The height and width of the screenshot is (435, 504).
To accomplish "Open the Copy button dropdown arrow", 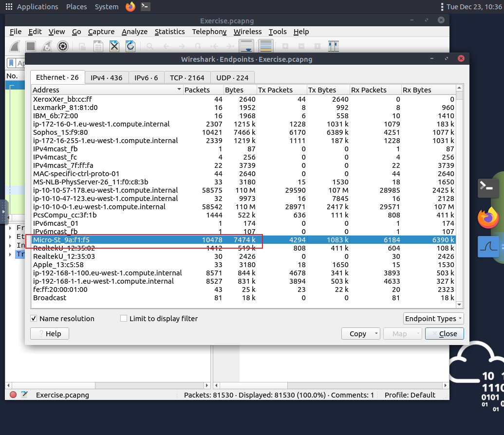I will [x=376, y=333].
